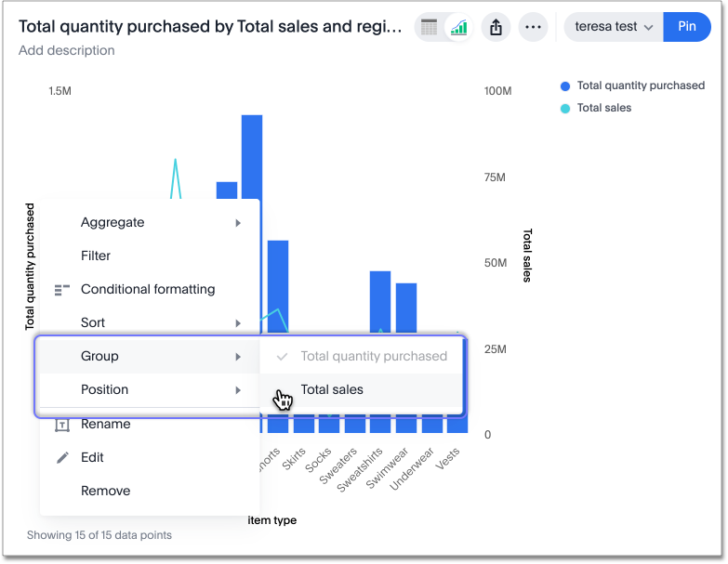728x564 pixels.
Task: Click the Add description text
Action: click(x=67, y=50)
